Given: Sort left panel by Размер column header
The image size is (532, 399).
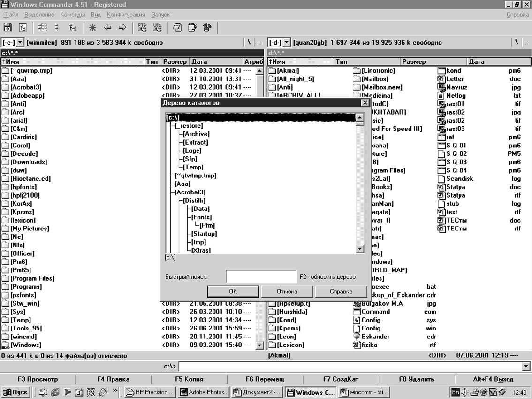Looking at the screenshot, I should pos(175,62).
